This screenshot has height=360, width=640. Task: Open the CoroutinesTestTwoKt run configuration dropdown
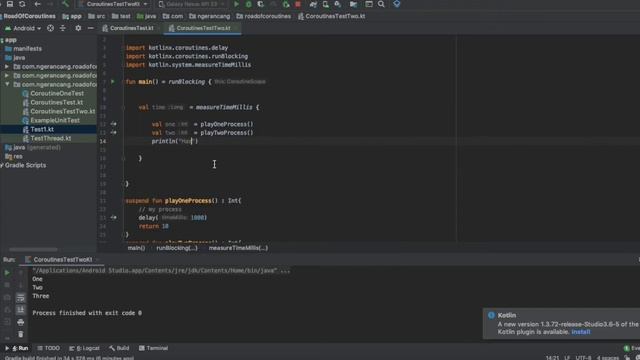tap(113, 4)
